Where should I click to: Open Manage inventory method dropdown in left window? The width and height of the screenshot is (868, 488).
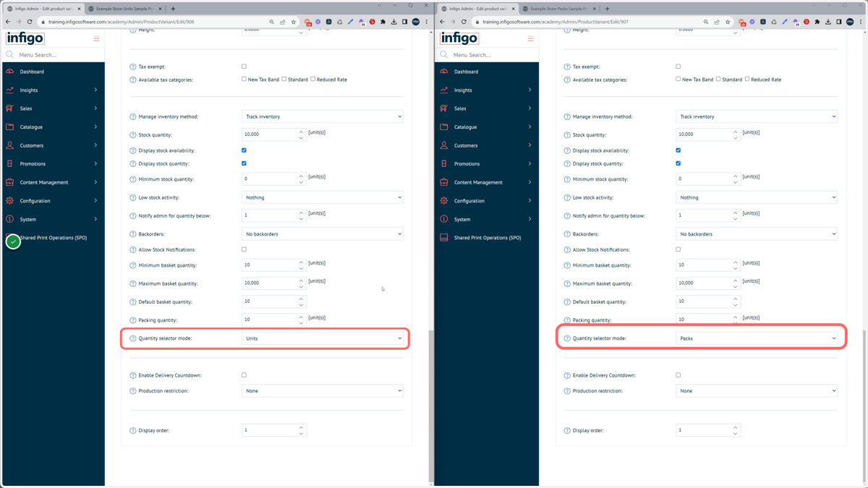[323, 116]
